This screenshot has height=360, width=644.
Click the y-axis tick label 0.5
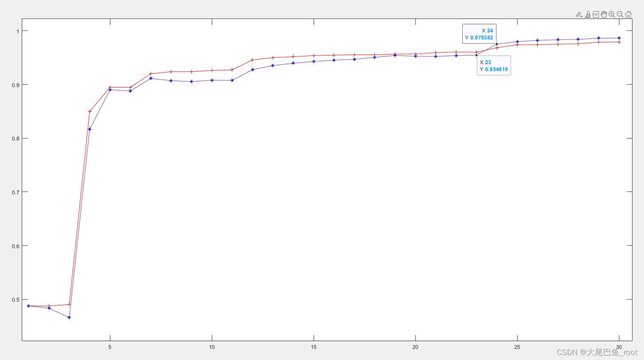16,300
